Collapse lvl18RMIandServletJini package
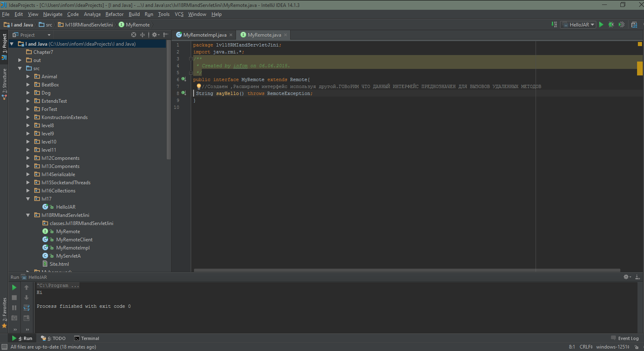644x351 pixels. pyautogui.click(x=28, y=215)
